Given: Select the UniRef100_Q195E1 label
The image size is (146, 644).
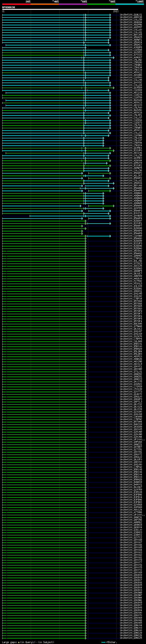Looking at the screenshot, I should tap(131, 148).
